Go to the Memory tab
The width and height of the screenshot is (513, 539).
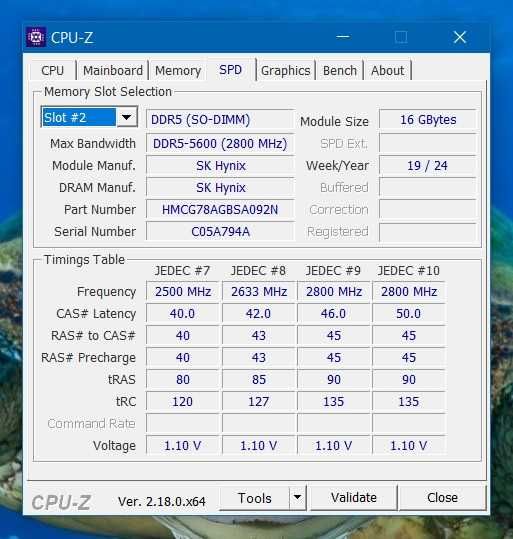point(178,70)
